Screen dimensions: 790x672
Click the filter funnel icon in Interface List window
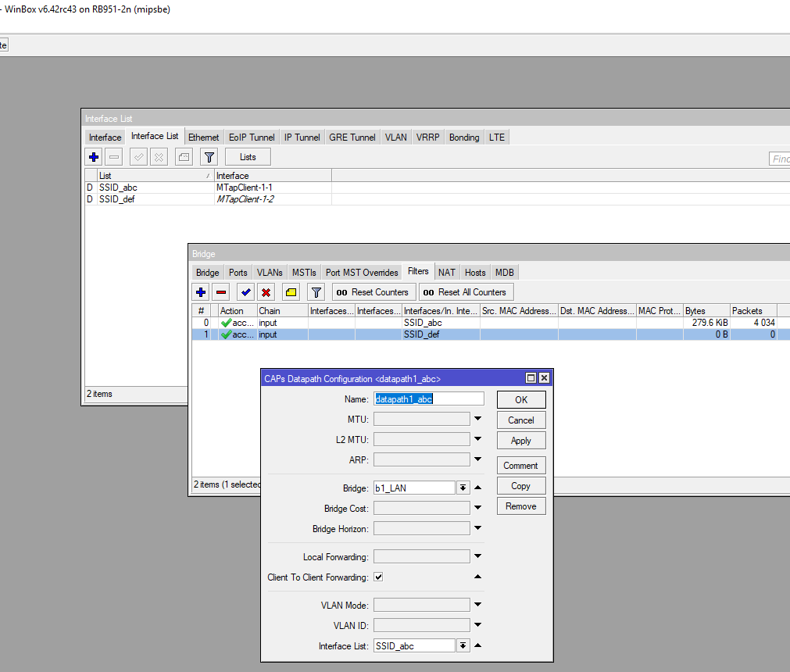point(209,157)
